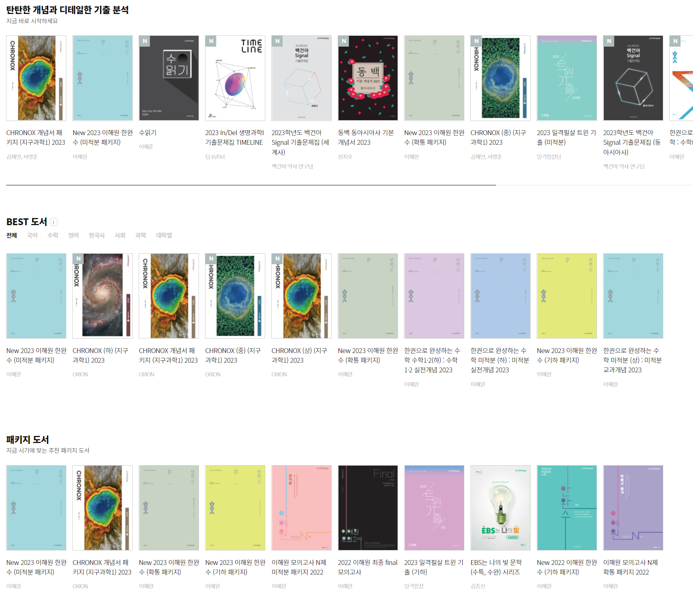Switch to the 국어 tab
693x616 pixels.
32,235
